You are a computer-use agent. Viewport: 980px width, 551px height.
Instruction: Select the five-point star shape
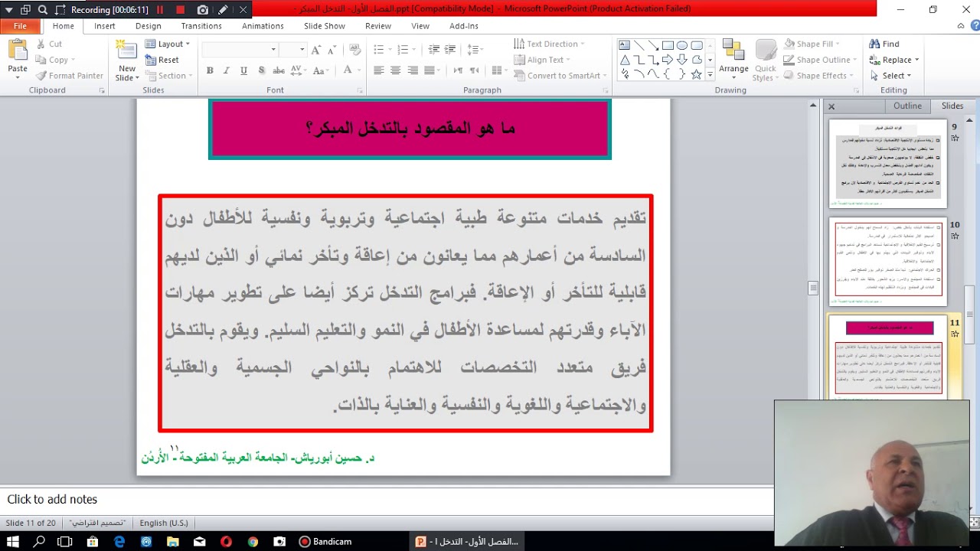coord(697,74)
